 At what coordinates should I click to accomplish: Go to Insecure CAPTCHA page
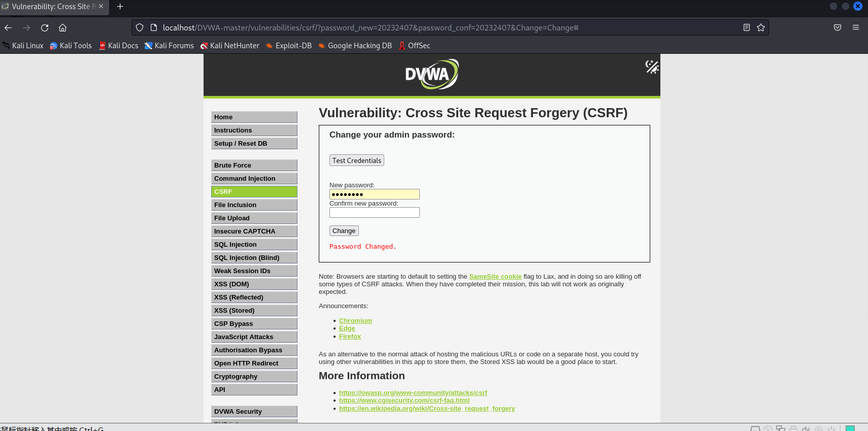(254, 231)
